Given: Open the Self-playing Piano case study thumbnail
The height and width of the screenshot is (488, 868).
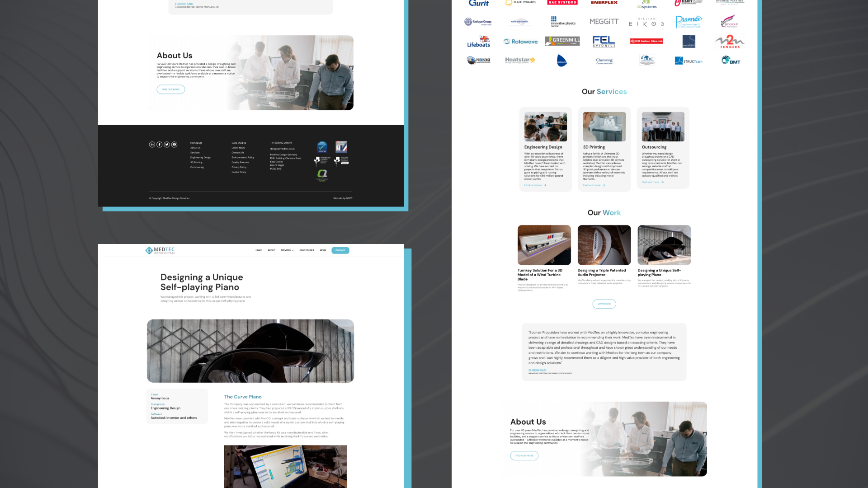Looking at the screenshot, I should [664, 245].
